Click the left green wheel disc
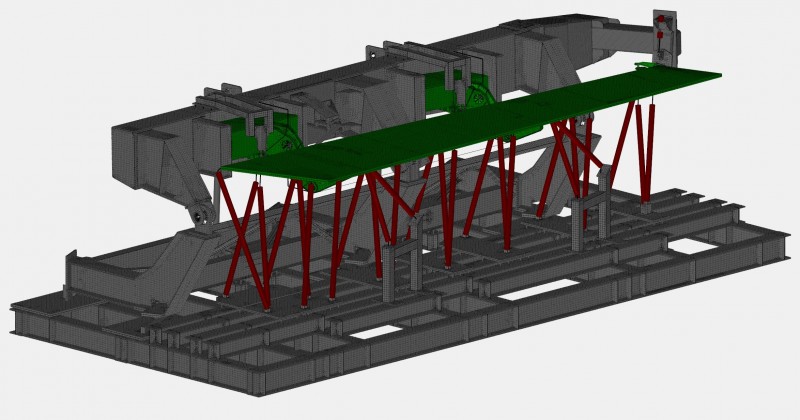The image size is (800, 420). (x=279, y=131)
